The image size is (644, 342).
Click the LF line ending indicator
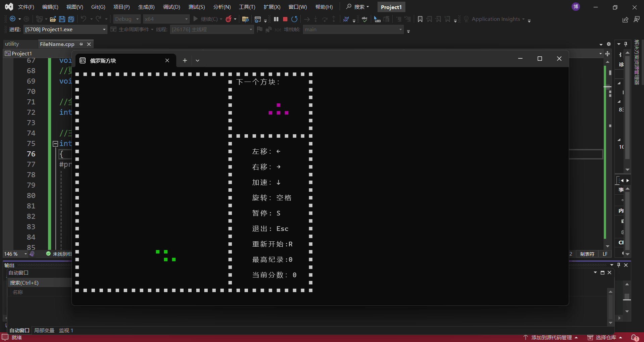(605, 254)
